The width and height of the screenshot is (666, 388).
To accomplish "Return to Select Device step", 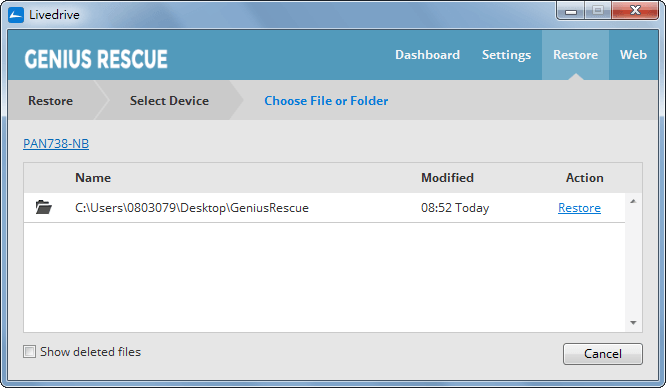I will click(169, 101).
